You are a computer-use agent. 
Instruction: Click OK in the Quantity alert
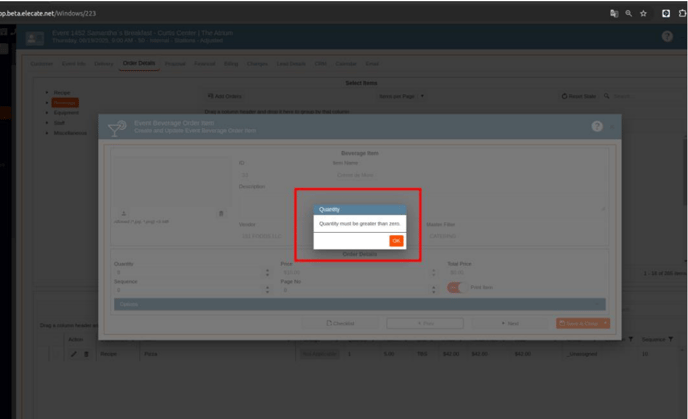(x=396, y=241)
